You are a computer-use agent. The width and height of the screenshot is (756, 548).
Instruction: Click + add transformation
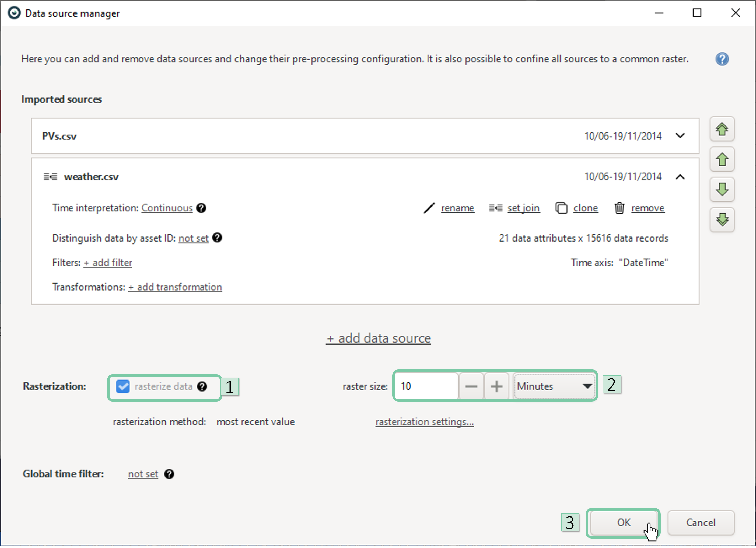click(175, 287)
